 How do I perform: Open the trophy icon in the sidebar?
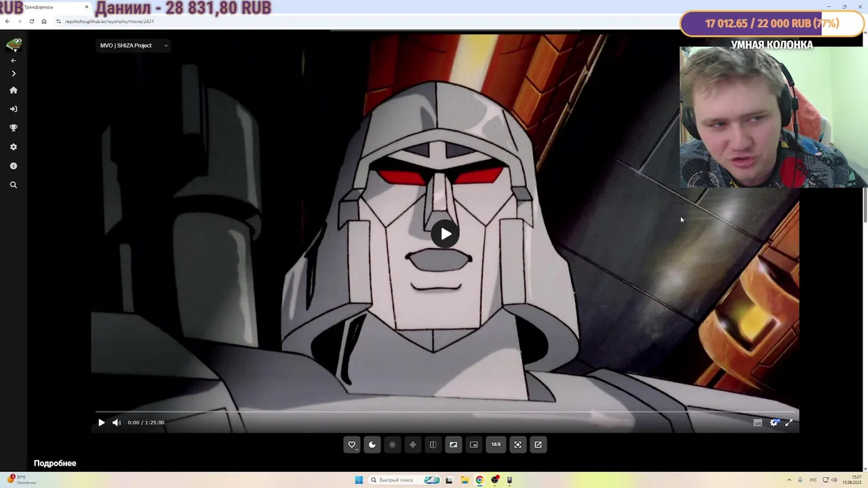click(x=13, y=128)
